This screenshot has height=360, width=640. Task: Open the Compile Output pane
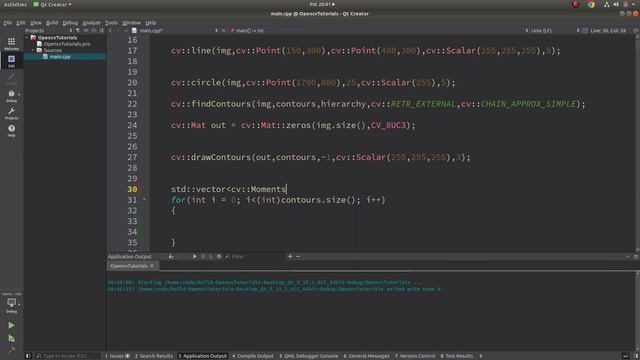pos(253,356)
